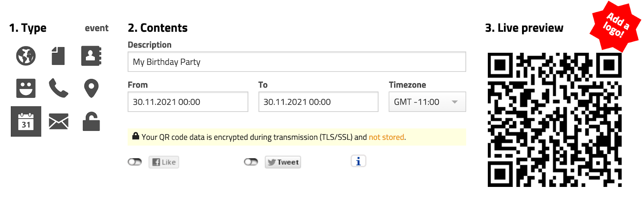Click the Tweet button

tap(283, 162)
